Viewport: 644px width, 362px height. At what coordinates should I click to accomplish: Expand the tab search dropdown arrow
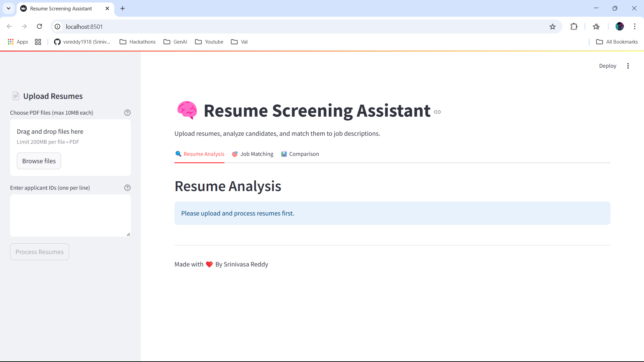pos(8,8)
